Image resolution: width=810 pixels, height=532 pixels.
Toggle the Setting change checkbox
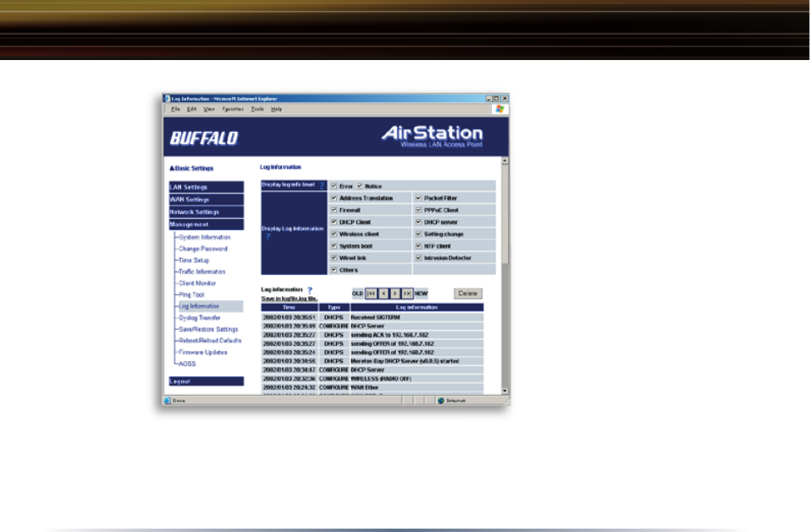point(418,233)
